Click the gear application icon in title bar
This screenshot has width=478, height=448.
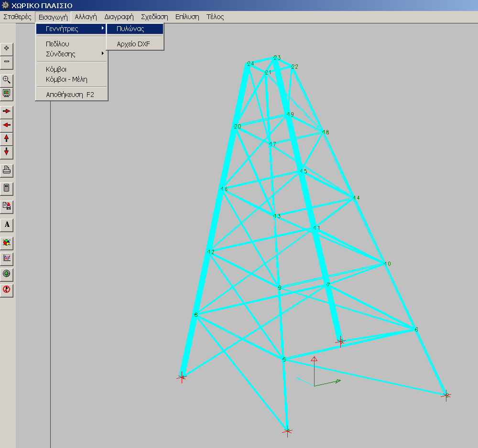5,5
